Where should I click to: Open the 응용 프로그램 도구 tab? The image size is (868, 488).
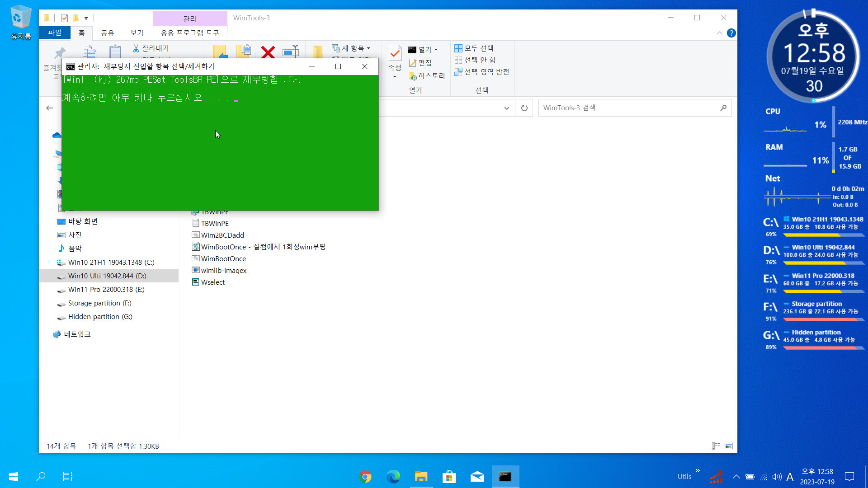(x=190, y=33)
